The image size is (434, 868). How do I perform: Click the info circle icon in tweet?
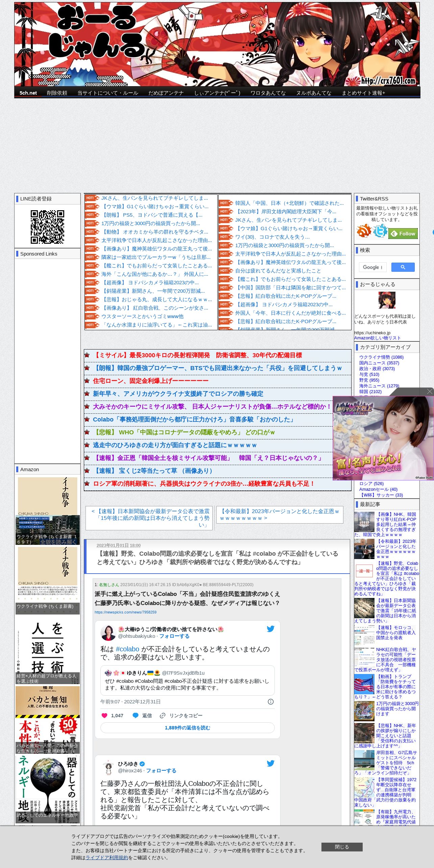click(x=270, y=702)
